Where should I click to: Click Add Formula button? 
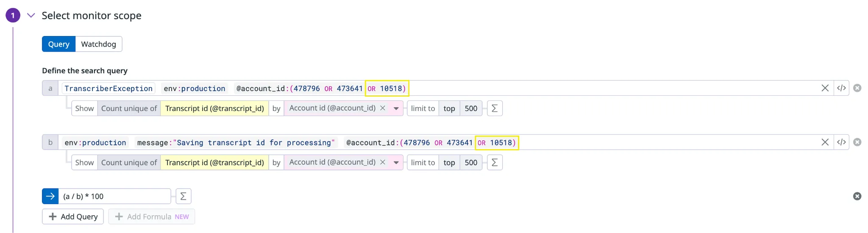tap(151, 216)
